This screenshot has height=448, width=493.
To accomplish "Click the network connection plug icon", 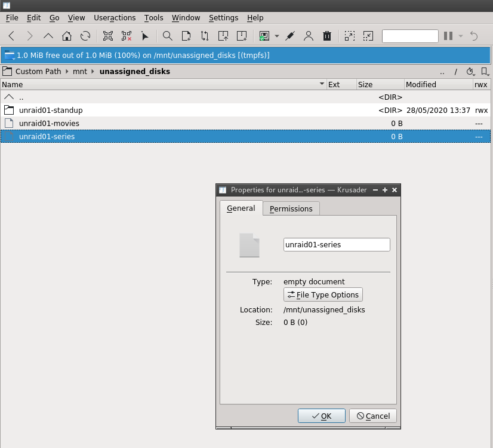I will point(290,36).
